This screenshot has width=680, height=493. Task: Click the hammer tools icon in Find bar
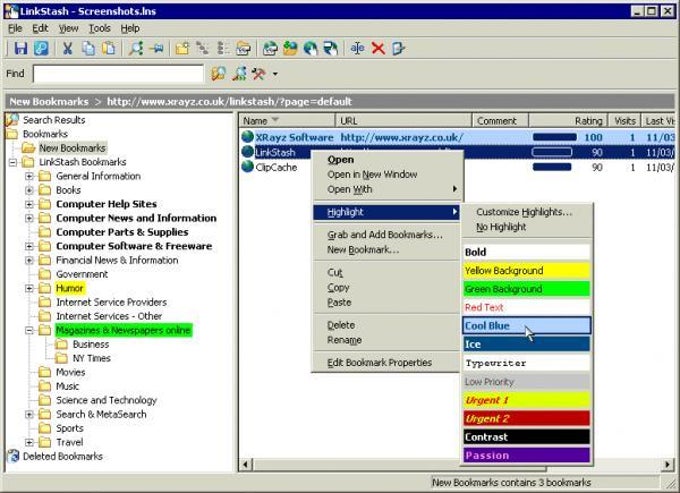click(x=259, y=74)
